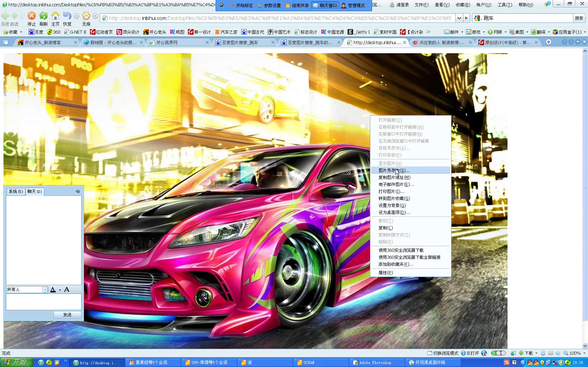The width and height of the screenshot is (588, 367).
Task: Select 设置为背景(G) in context menu
Action: (410, 205)
